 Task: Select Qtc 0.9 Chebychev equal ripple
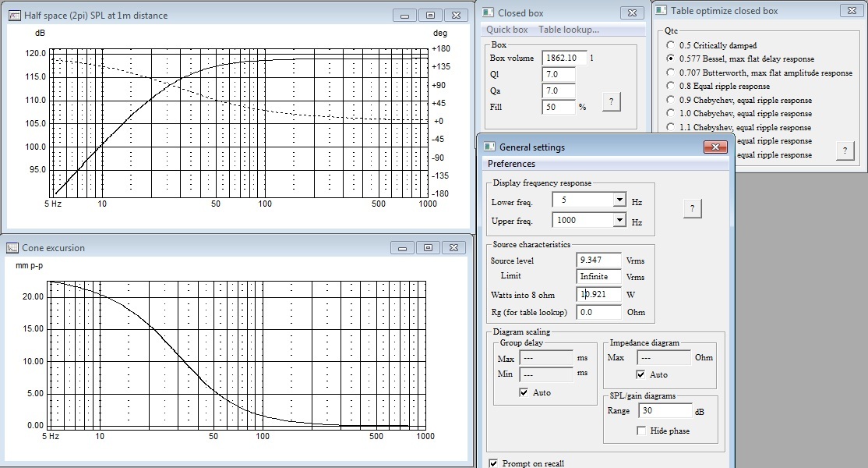coord(670,100)
